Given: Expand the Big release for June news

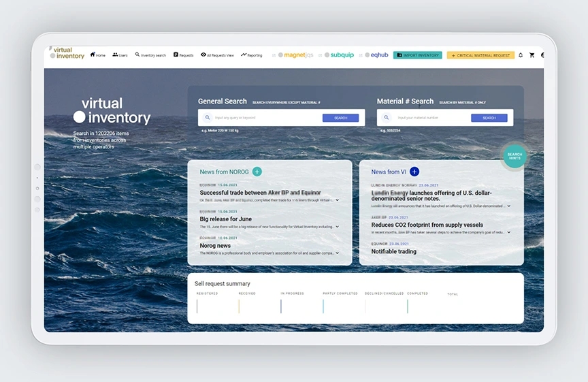Looking at the screenshot, I should (x=337, y=227).
